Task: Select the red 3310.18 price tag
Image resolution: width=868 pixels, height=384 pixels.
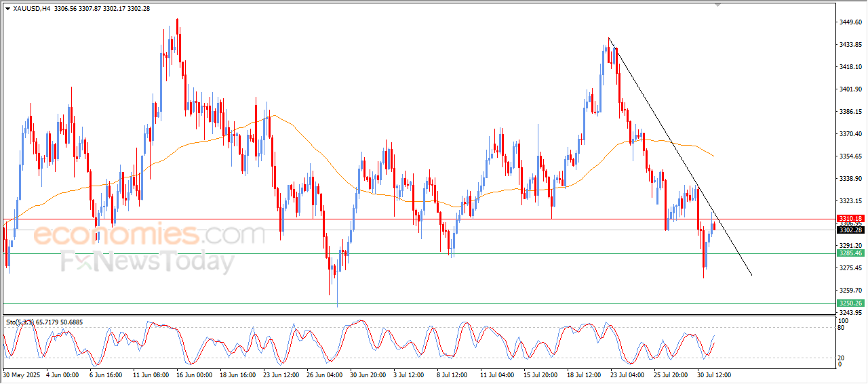Action: (x=850, y=219)
